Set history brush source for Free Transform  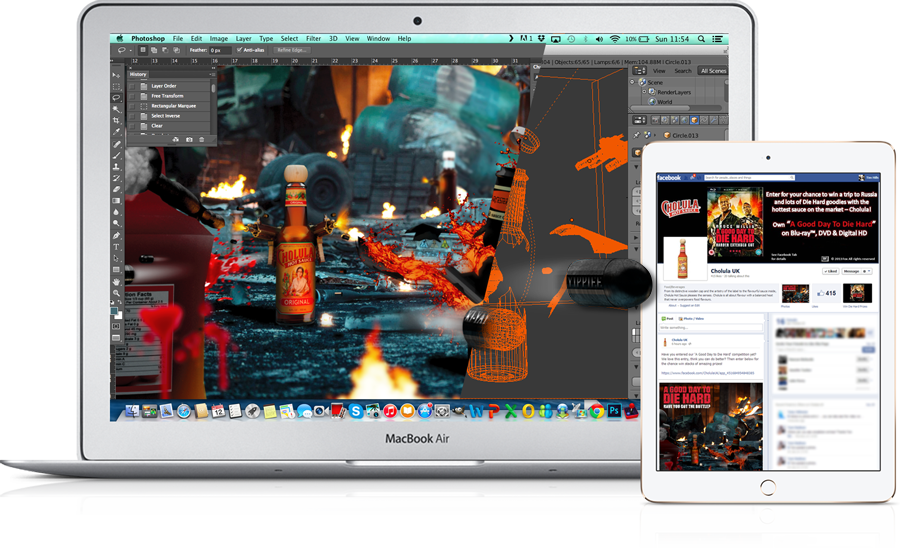pyautogui.click(x=132, y=96)
